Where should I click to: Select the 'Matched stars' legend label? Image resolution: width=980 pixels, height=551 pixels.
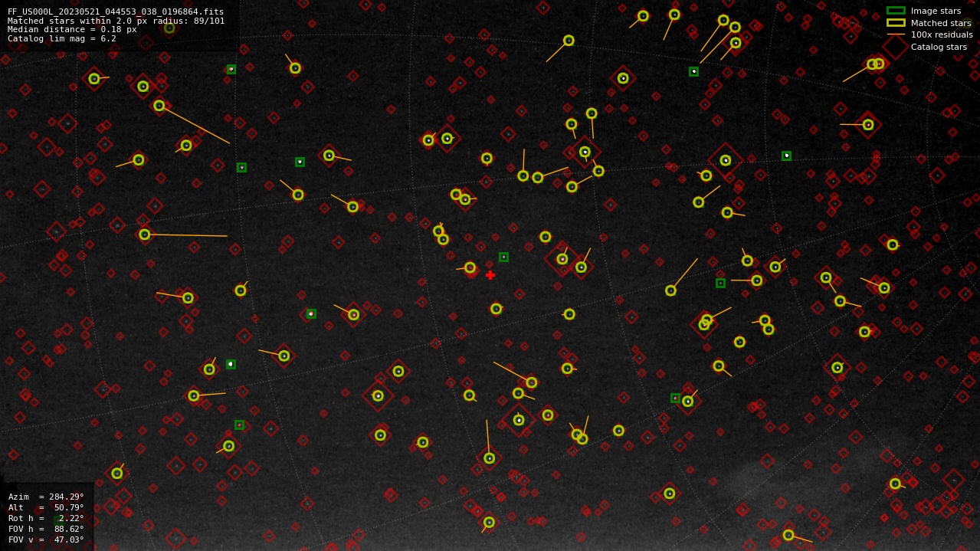940,23
